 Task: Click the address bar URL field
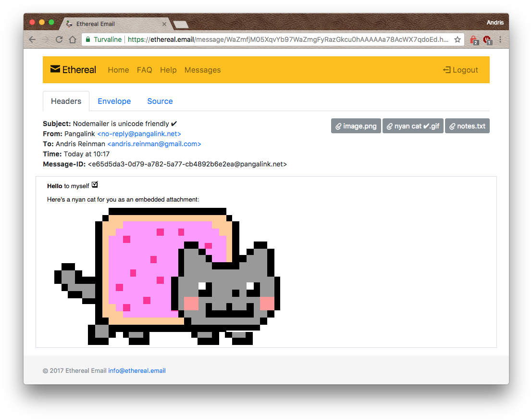pos(288,39)
